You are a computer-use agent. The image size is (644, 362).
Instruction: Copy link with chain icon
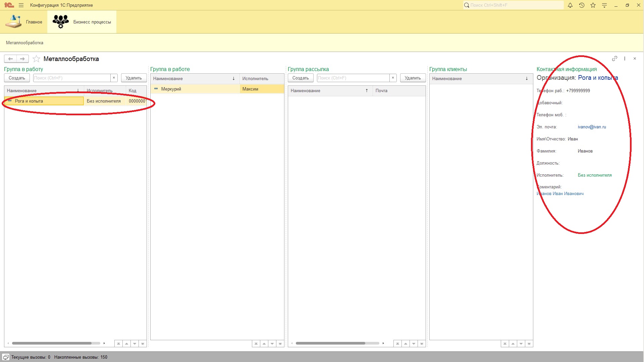coord(614,59)
